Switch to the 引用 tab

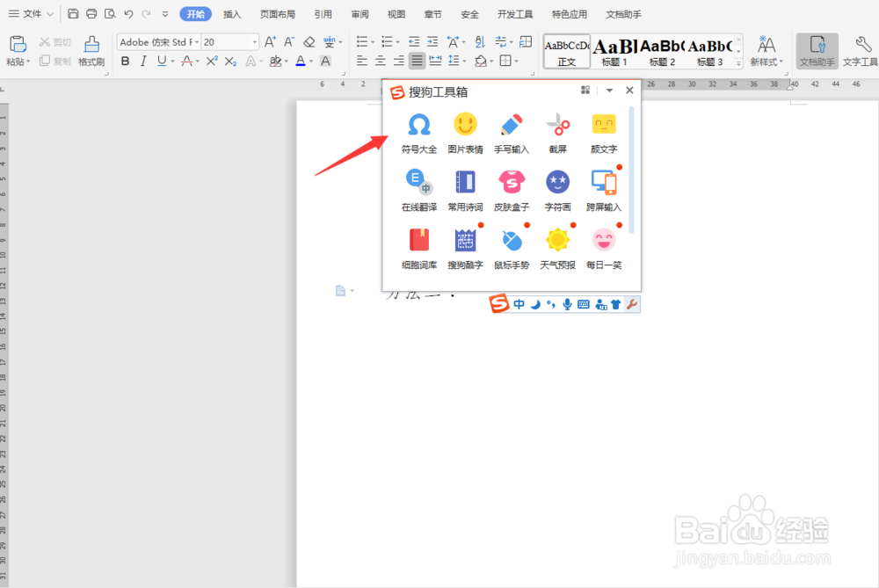(323, 14)
